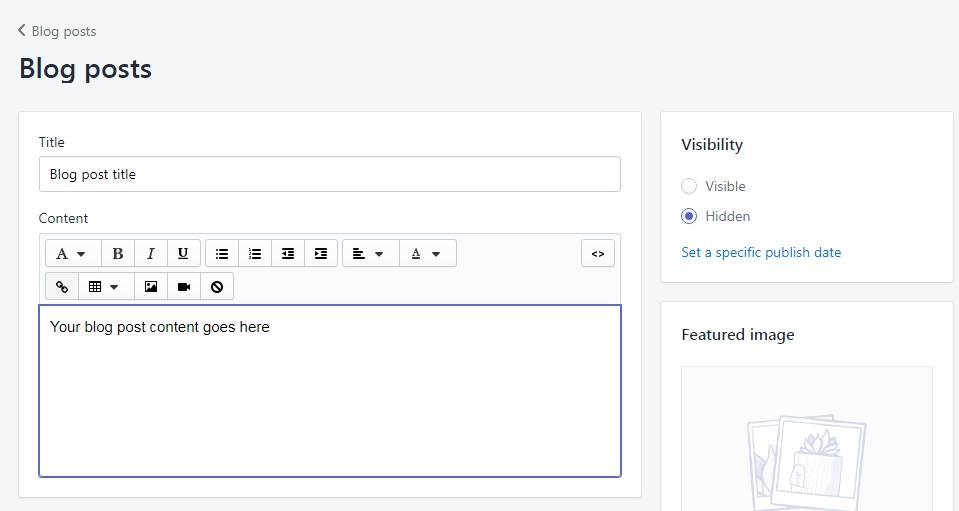This screenshot has width=959, height=511.
Task: Insert an image into content
Action: 151,286
